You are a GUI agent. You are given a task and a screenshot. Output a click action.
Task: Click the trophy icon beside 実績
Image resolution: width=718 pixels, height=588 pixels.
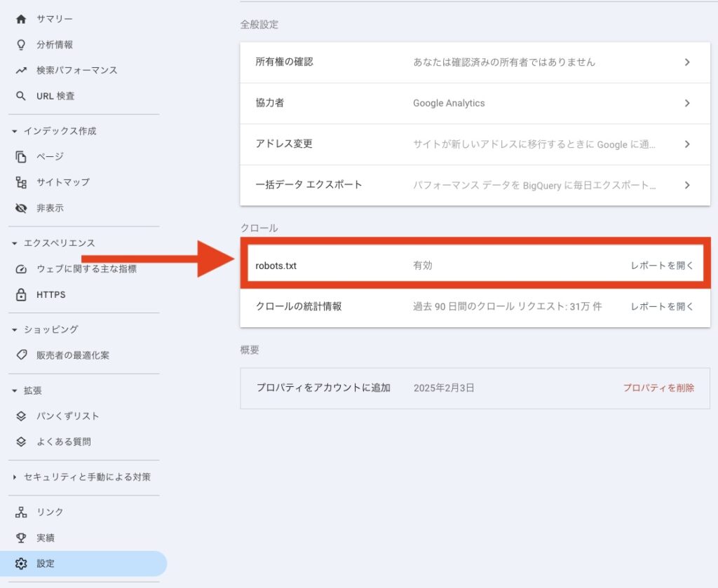[x=21, y=538]
